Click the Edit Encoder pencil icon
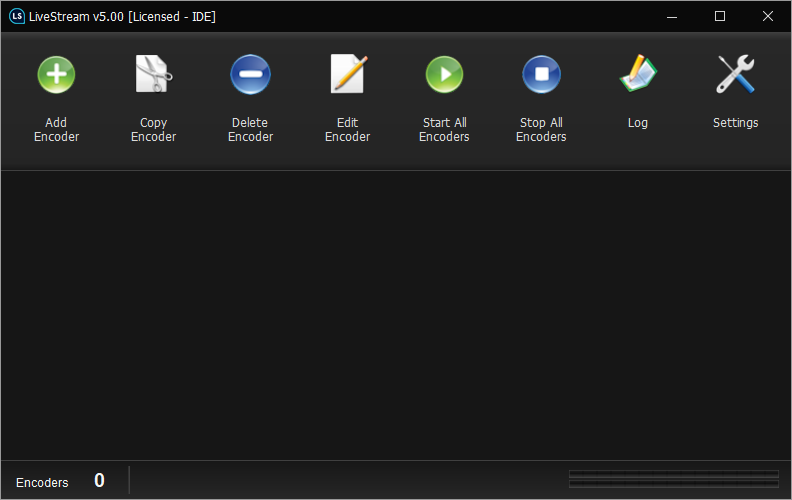792x500 pixels. (349, 74)
